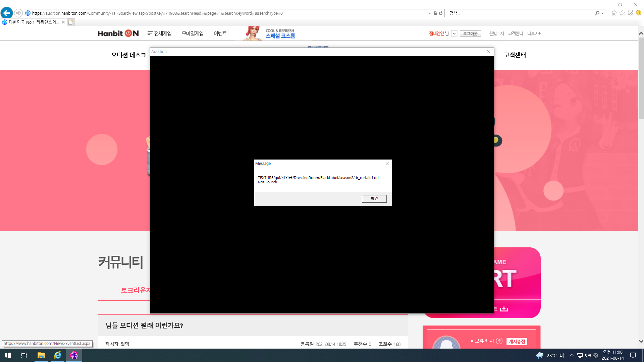The width and height of the screenshot is (644, 362).
Task: Click the 로그아웃 button
Action: 471,34
